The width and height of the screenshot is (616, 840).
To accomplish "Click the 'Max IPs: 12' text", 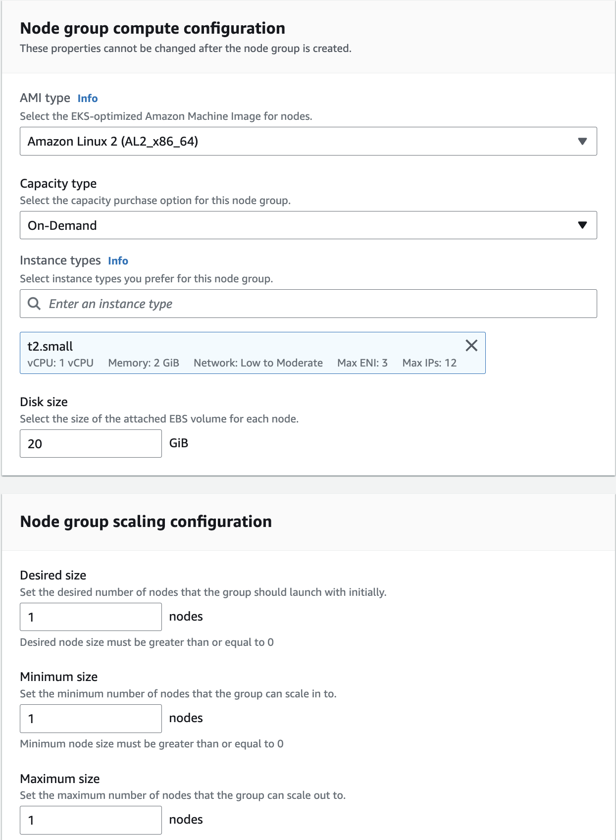I will click(x=429, y=363).
